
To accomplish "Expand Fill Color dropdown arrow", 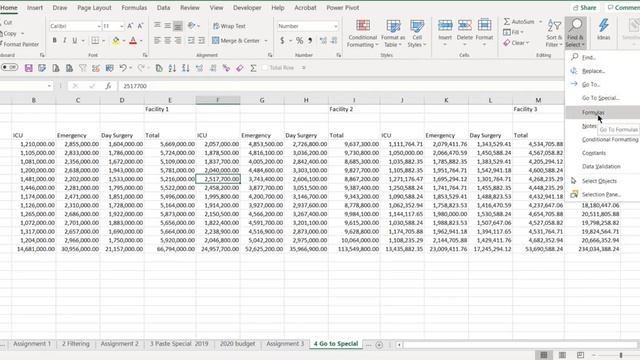I will pos(124,41).
